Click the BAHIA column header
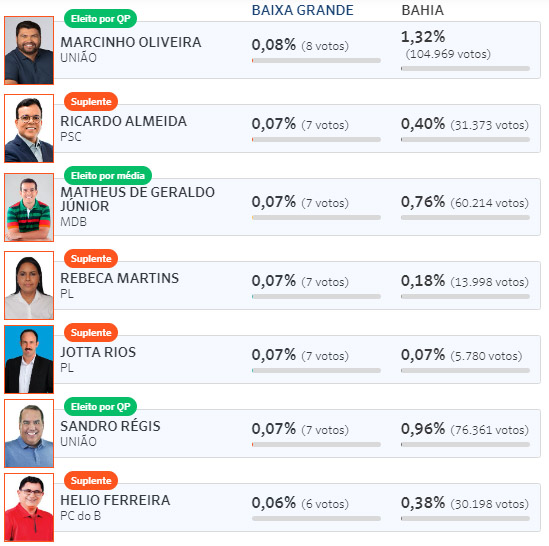Image resolution: width=549 pixels, height=546 pixels. pyautogui.click(x=423, y=10)
